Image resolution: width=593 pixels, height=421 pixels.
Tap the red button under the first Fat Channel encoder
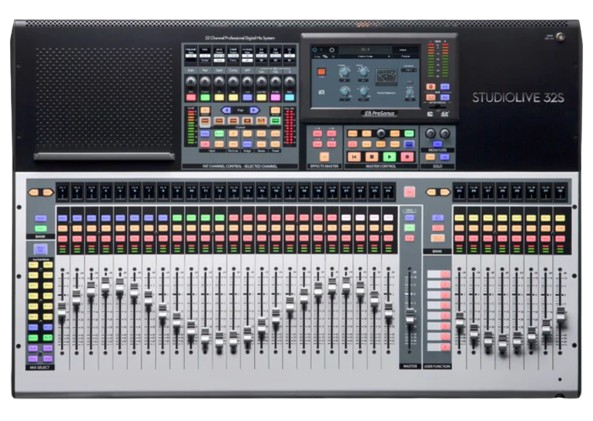191,98
